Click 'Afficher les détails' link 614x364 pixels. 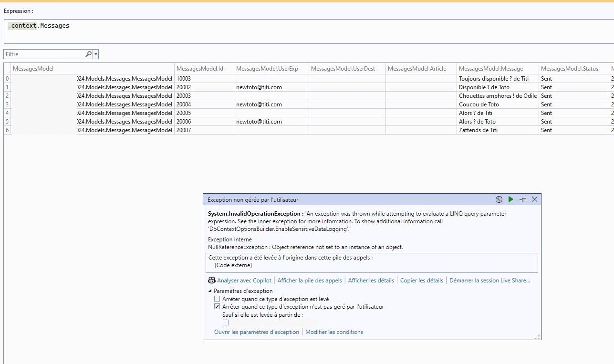(x=371, y=281)
